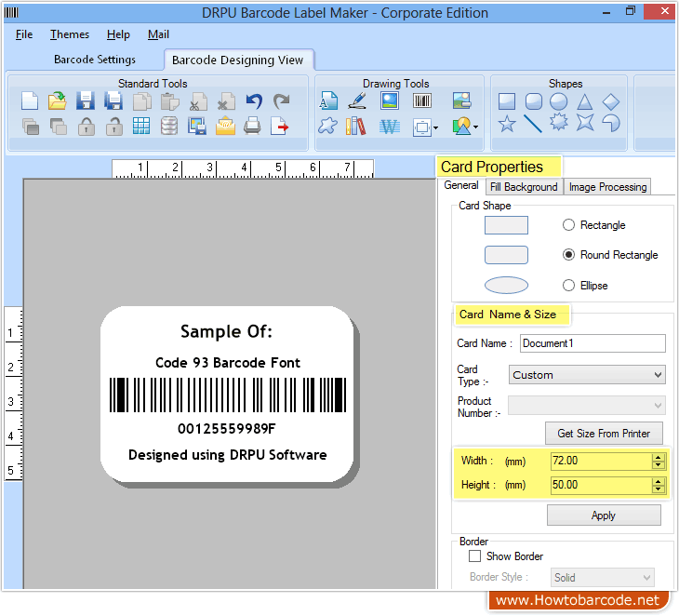
Task: Select the five-point Star shape tool
Action: pyautogui.click(x=507, y=124)
